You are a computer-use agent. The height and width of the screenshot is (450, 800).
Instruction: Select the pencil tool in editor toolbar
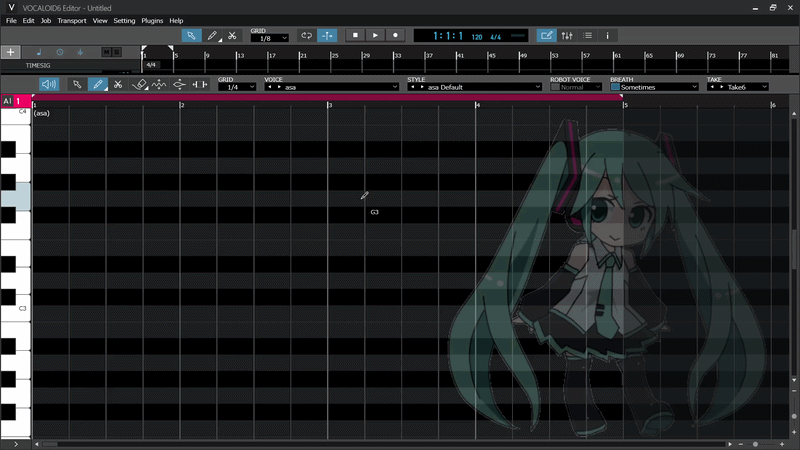point(97,84)
